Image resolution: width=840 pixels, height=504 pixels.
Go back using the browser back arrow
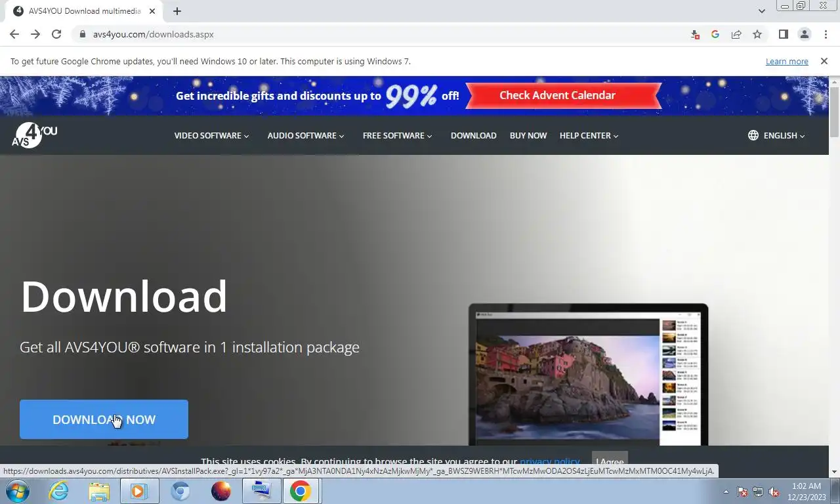click(14, 34)
